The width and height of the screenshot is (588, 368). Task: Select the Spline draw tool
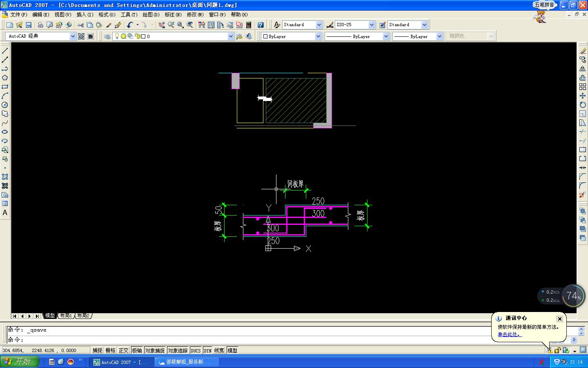click(5, 123)
